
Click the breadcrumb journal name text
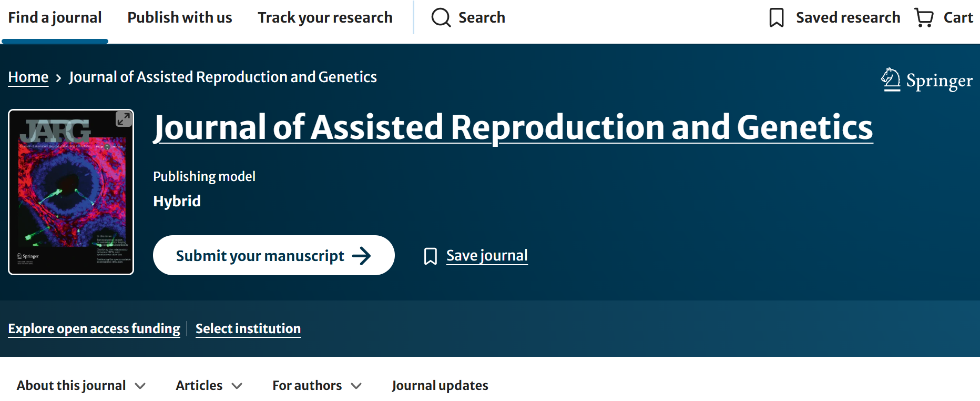click(223, 77)
